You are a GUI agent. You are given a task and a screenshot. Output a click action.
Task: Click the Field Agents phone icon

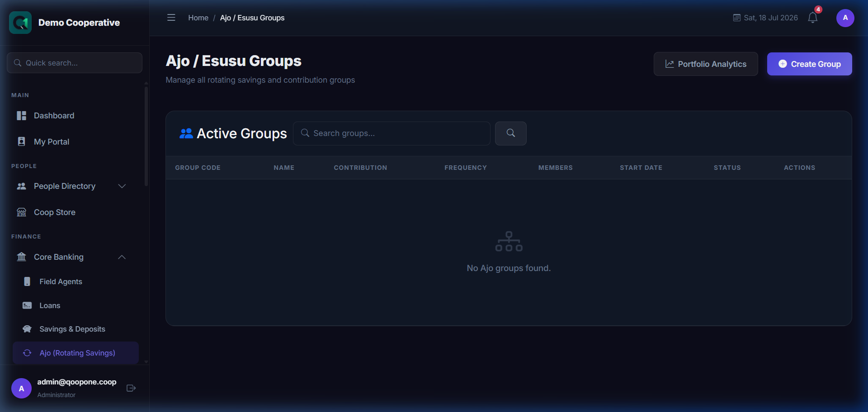pyautogui.click(x=27, y=281)
